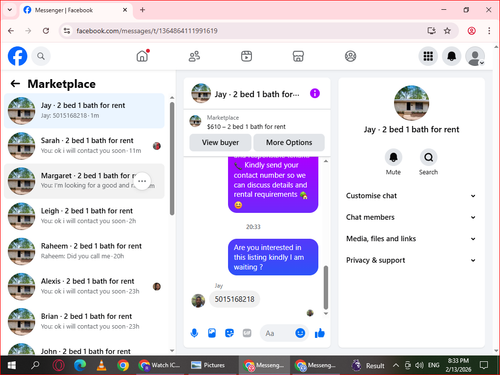Open the Windows taskbar search icon
The width and height of the screenshot is (500, 375).
(x=35, y=365)
